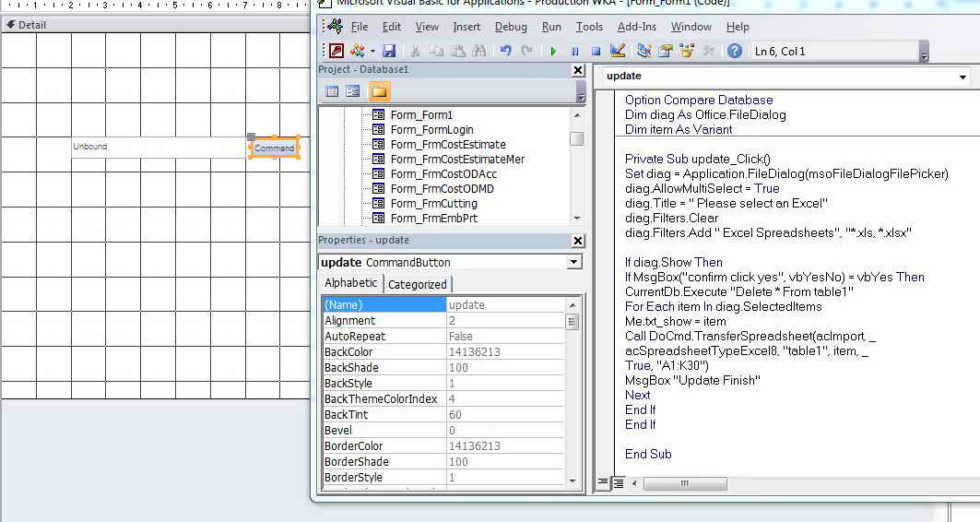Close the Project - Database1 panel
The height and width of the screenshot is (522, 980).
pyautogui.click(x=578, y=71)
